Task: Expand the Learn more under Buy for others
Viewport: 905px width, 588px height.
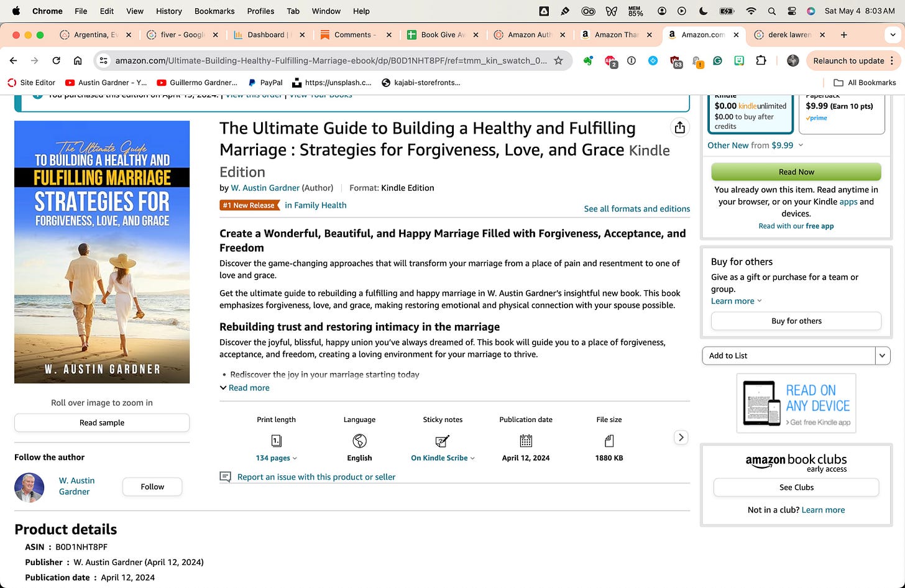Action: click(737, 301)
